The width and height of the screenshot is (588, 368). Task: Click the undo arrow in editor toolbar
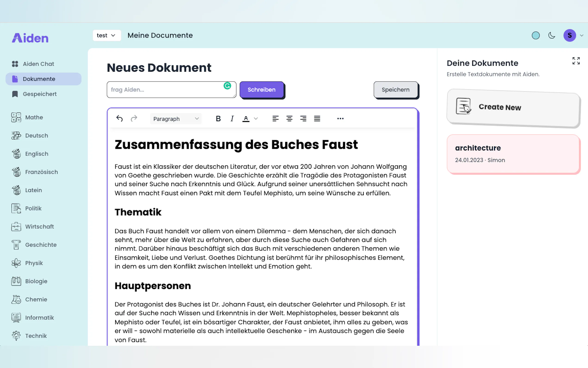click(x=119, y=118)
